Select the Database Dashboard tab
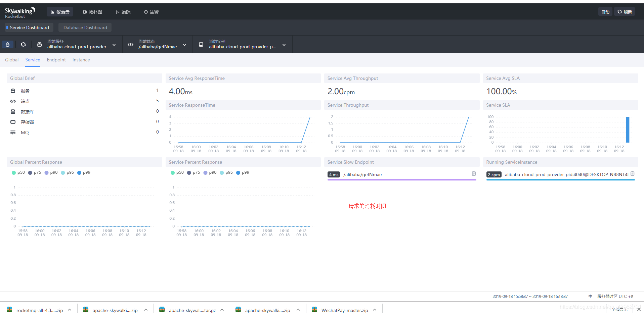This screenshot has width=644, height=313. 85,28
